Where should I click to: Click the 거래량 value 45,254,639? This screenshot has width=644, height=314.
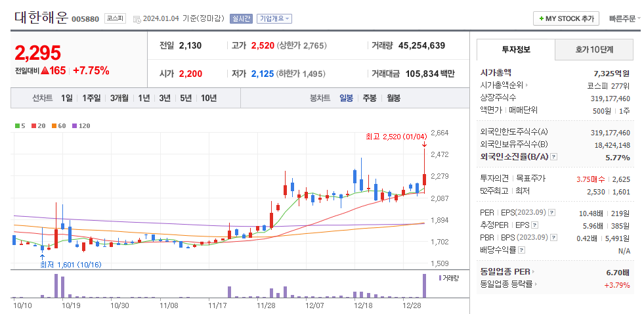(421, 45)
